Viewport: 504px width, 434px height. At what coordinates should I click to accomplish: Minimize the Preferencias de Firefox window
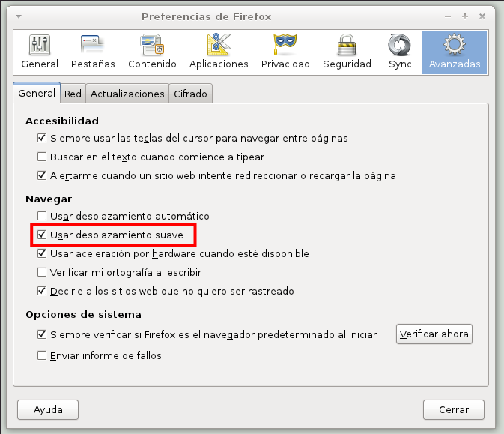click(448, 16)
